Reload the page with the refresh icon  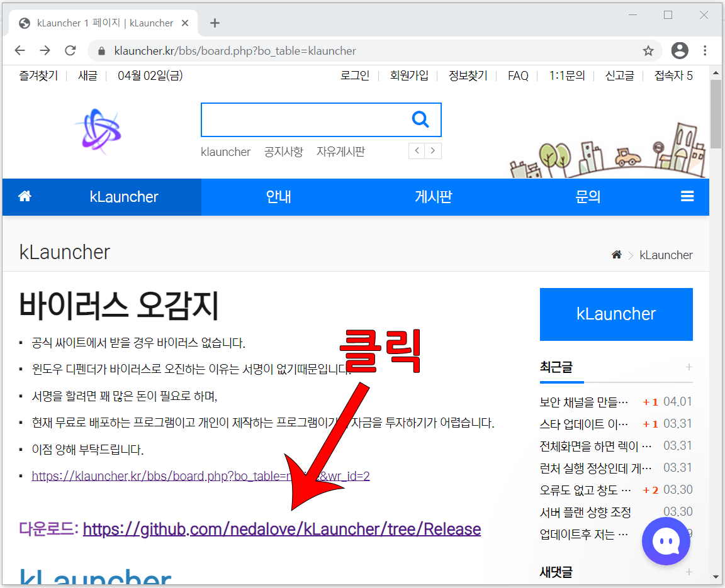tap(70, 50)
